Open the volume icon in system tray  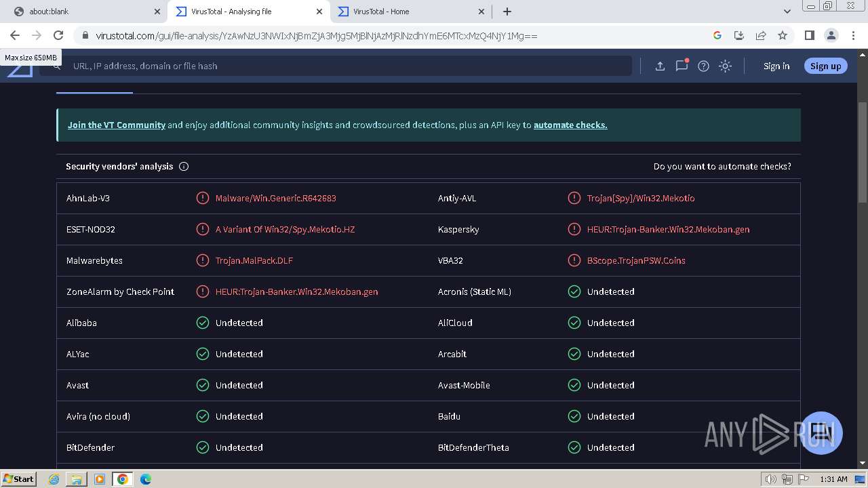771,479
